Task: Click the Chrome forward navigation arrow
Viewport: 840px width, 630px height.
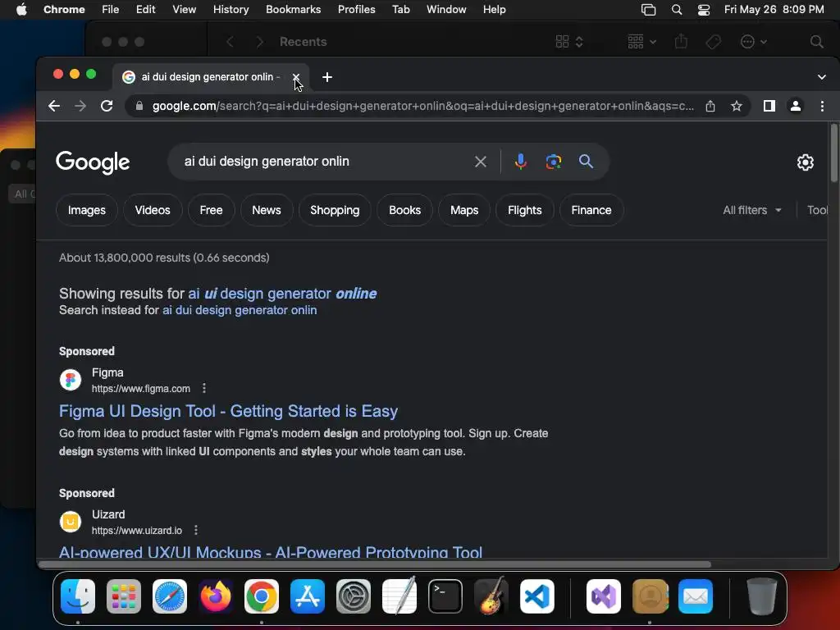Action: click(x=80, y=106)
